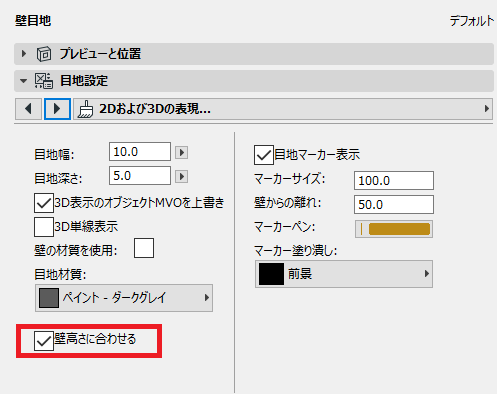Click the 目地設定 panel icon
The height and width of the screenshot is (394, 497).
pos(44,81)
